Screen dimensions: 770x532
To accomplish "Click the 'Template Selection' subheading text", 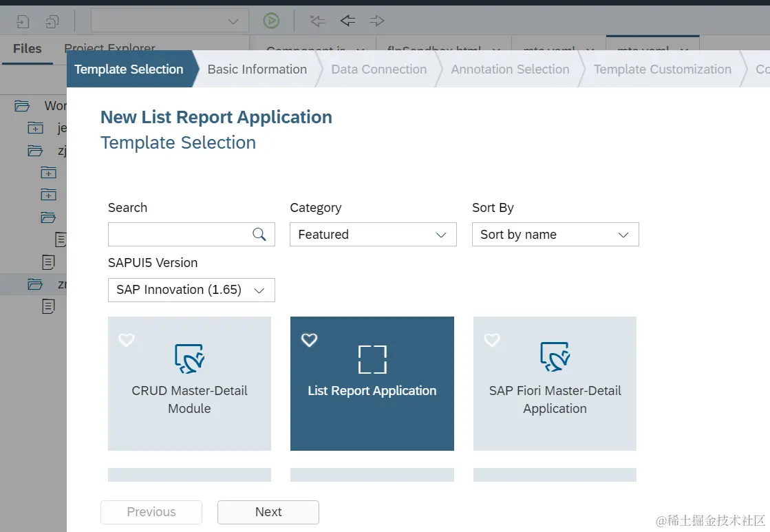I will 178,142.
